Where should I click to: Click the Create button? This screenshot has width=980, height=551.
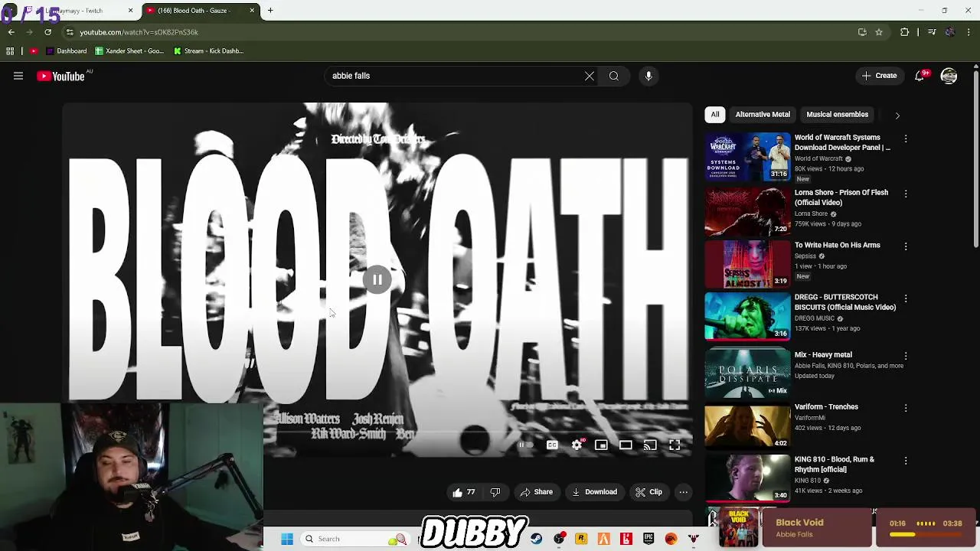(879, 76)
